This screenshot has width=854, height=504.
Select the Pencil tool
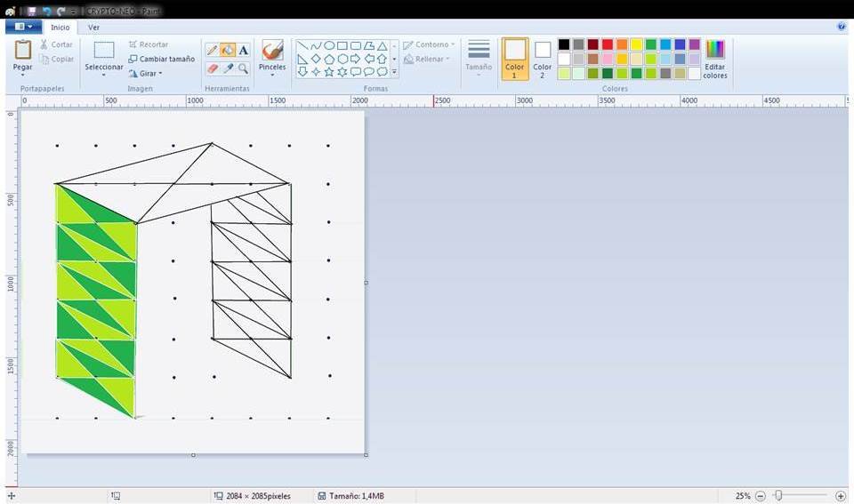point(213,51)
